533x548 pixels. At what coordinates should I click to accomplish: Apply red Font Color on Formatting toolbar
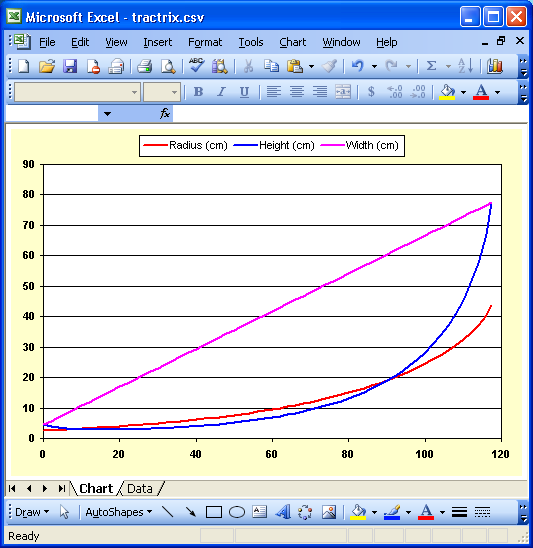point(481,92)
